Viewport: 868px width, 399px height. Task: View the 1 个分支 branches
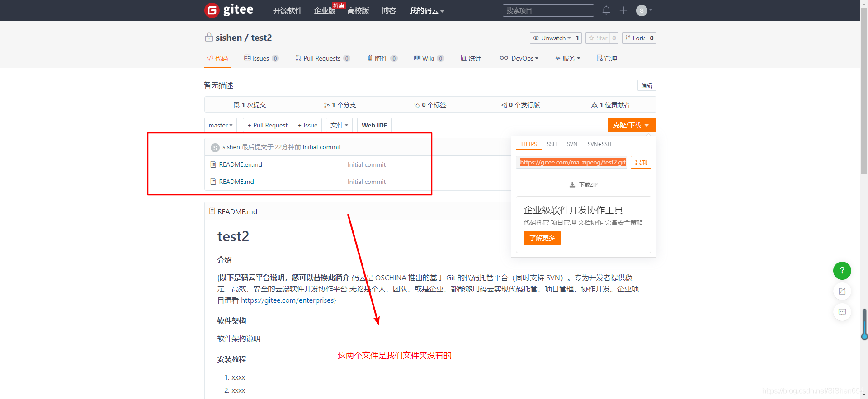[x=340, y=105]
